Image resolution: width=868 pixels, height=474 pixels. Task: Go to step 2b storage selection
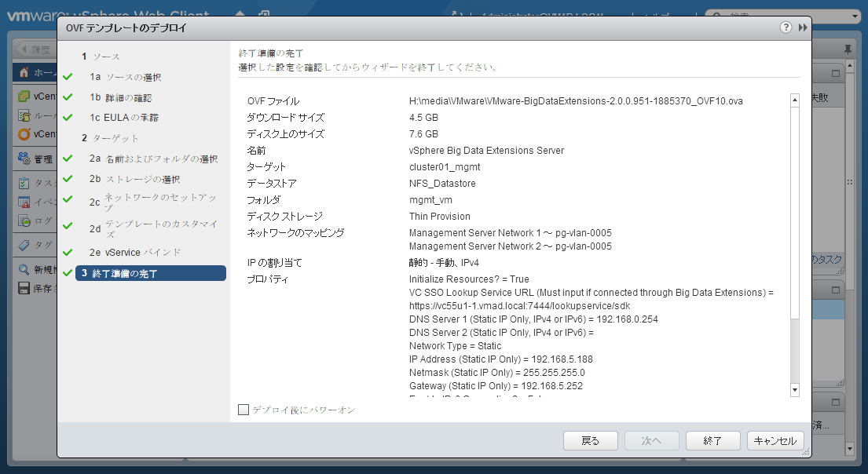pyautogui.click(x=134, y=179)
